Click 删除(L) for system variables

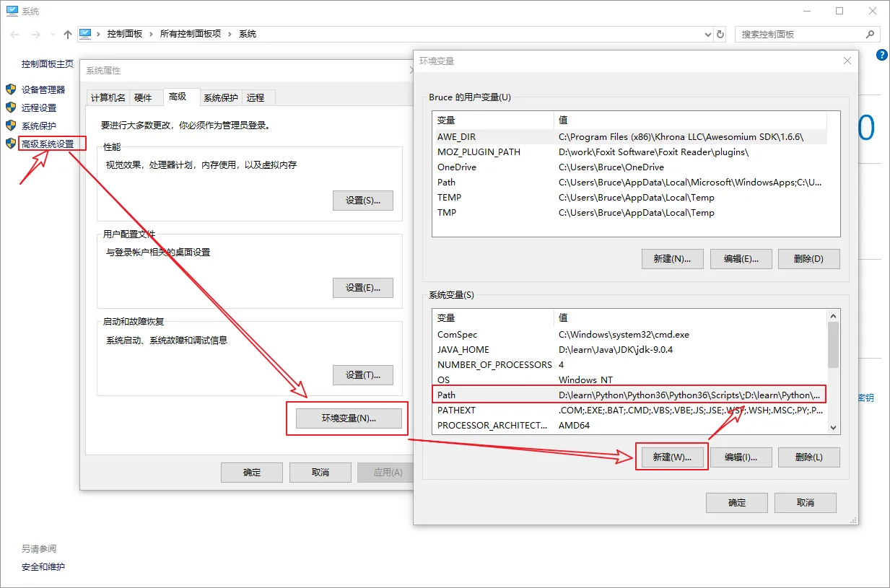(x=809, y=457)
